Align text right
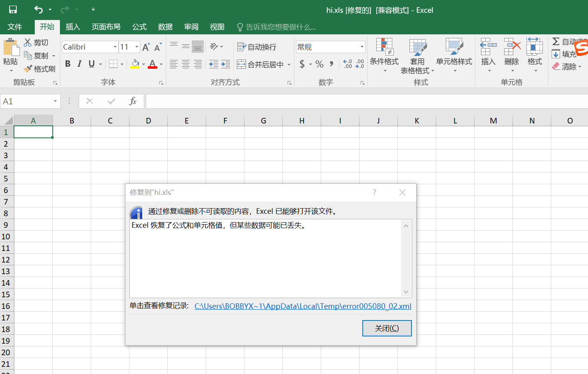The image size is (588, 374). [x=198, y=64]
